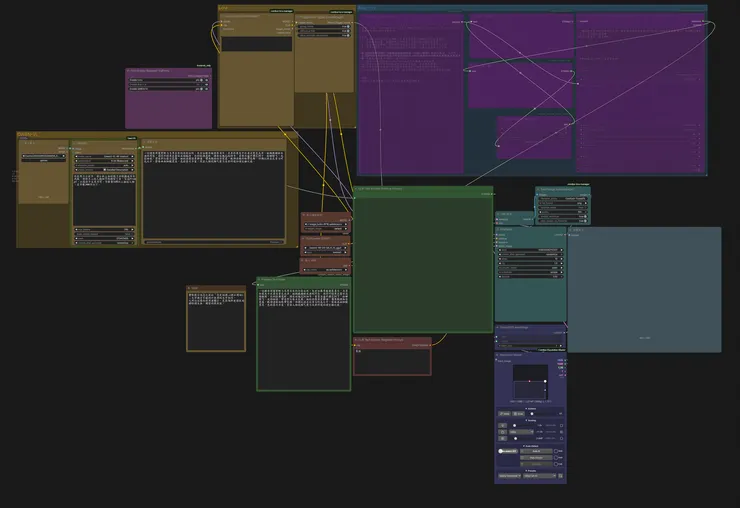740x508 pixels.
Task: Collapse the Presets section in Resolution Master
Action: [530, 471]
